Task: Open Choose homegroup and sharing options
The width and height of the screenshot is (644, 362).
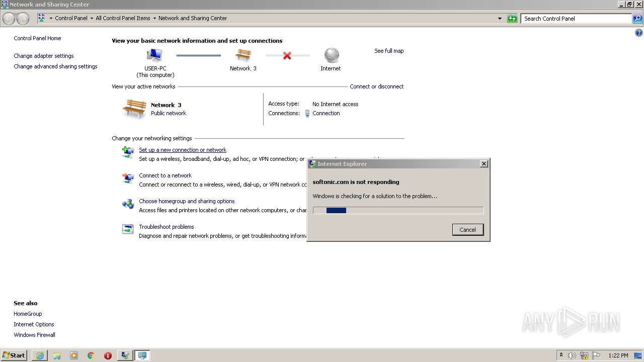Action: [187, 201]
